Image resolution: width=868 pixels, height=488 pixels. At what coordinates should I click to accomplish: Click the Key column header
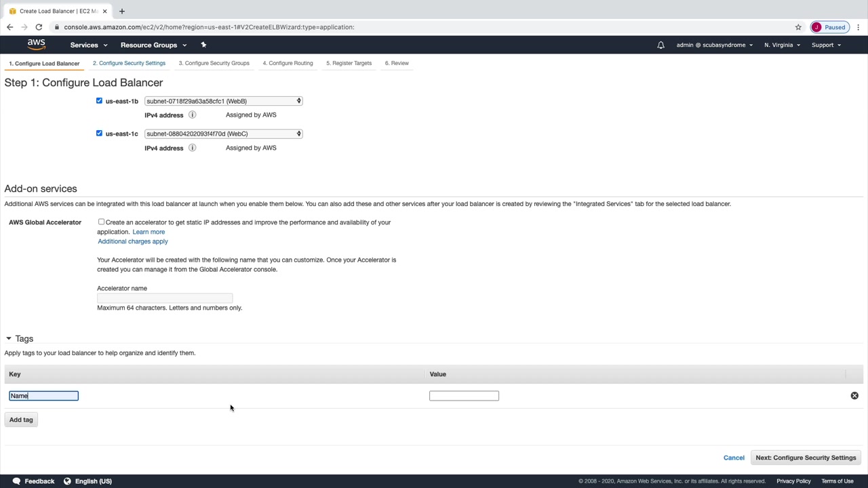15,374
